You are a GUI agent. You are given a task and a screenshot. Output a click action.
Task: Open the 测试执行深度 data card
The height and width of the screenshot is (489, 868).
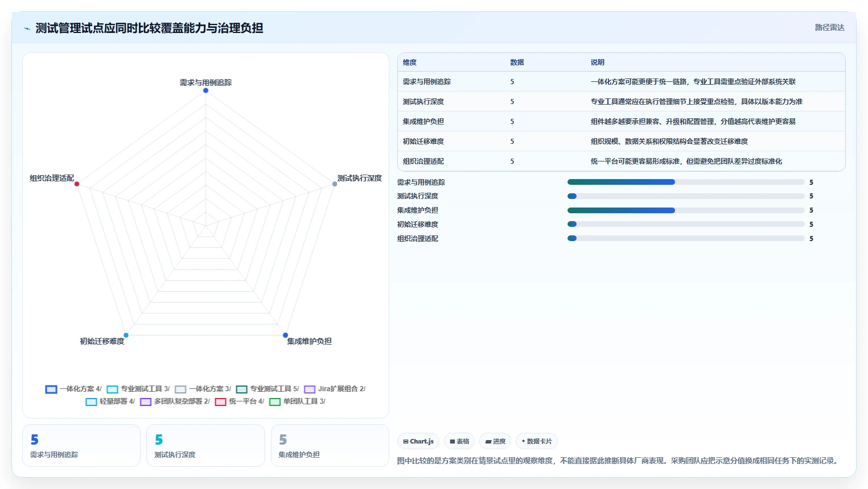[205, 445]
